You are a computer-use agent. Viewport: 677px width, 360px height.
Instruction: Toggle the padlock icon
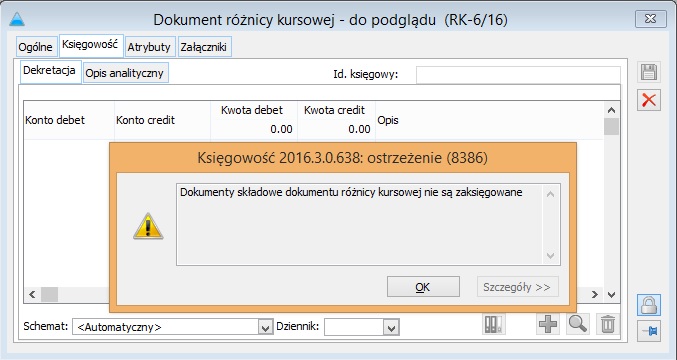649,305
